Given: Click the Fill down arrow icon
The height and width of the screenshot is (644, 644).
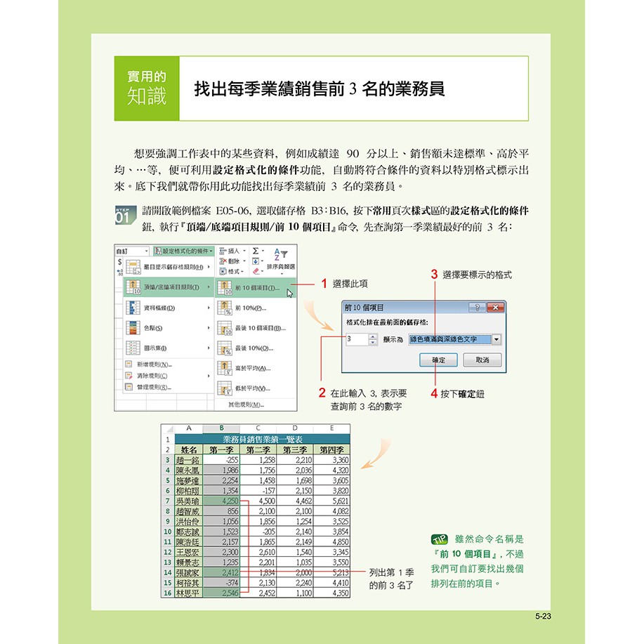Looking at the screenshot, I should click(256, 260).
